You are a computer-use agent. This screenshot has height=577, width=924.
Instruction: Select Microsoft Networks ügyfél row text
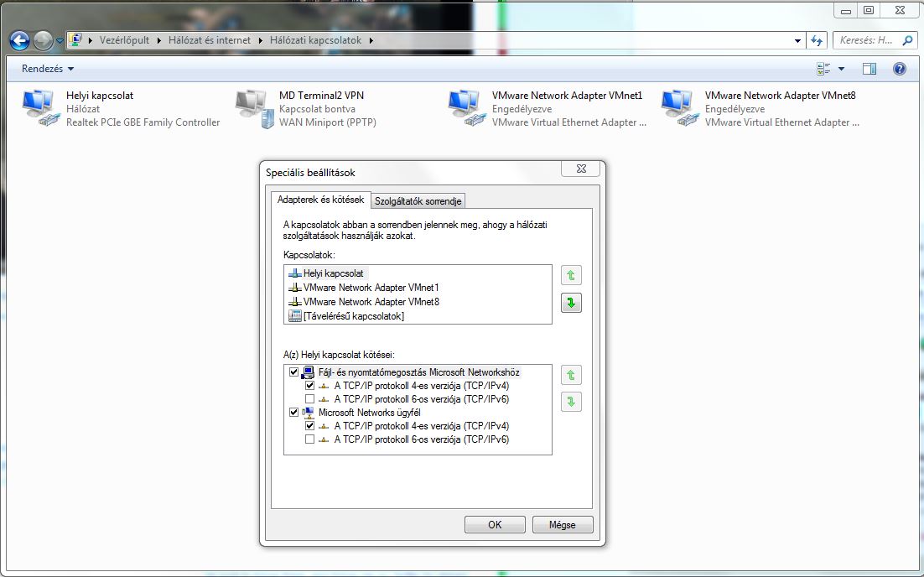370,413
